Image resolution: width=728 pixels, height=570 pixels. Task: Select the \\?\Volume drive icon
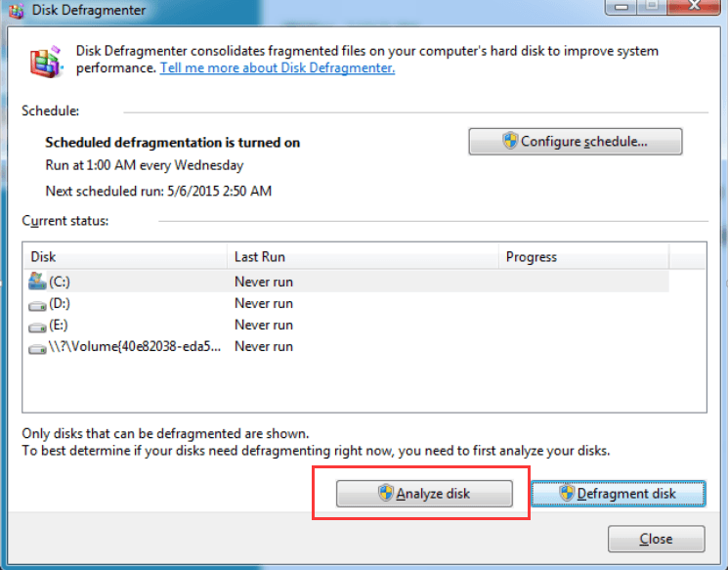[38, 347]
